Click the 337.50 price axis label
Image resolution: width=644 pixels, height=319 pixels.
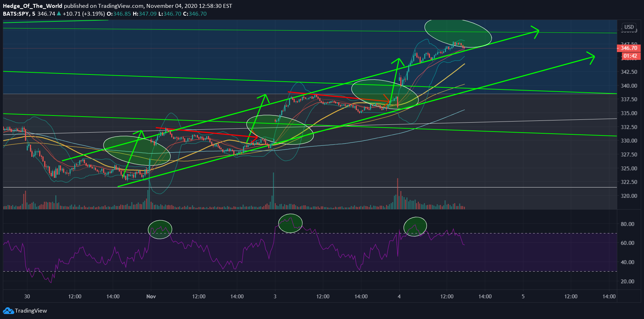click(629, 99)
